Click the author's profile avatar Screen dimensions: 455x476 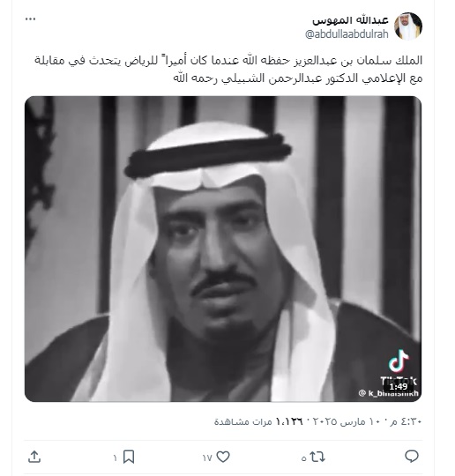tap(408, 26)
